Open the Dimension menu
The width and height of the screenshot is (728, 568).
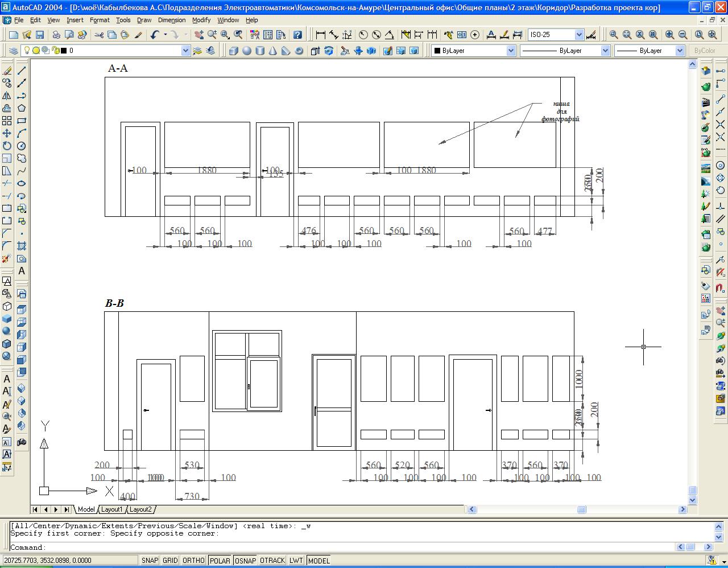[172, 20]
